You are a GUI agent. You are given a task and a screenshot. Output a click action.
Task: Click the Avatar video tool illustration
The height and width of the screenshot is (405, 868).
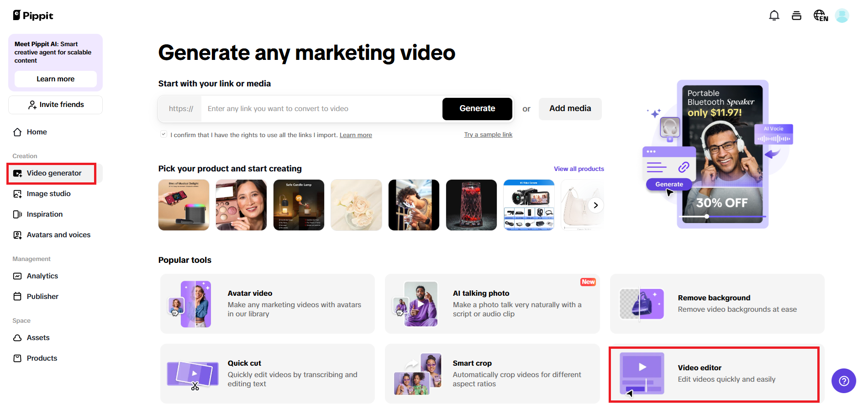(190, 304)
